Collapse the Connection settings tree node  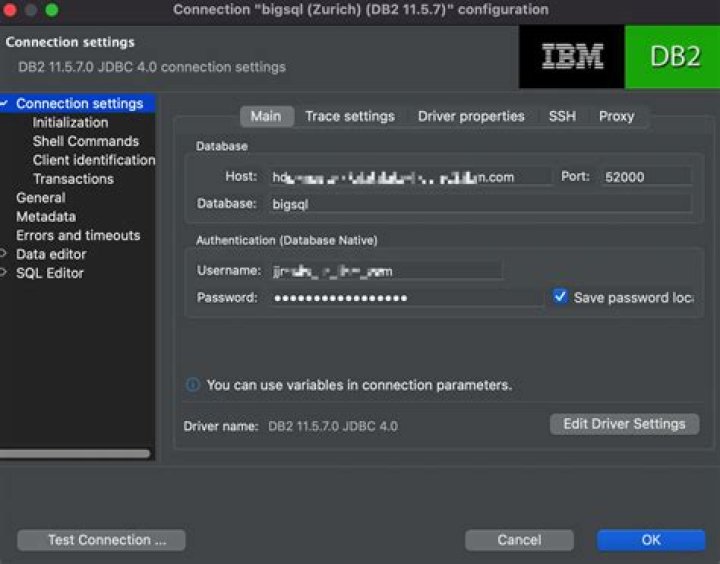(4, 103)
